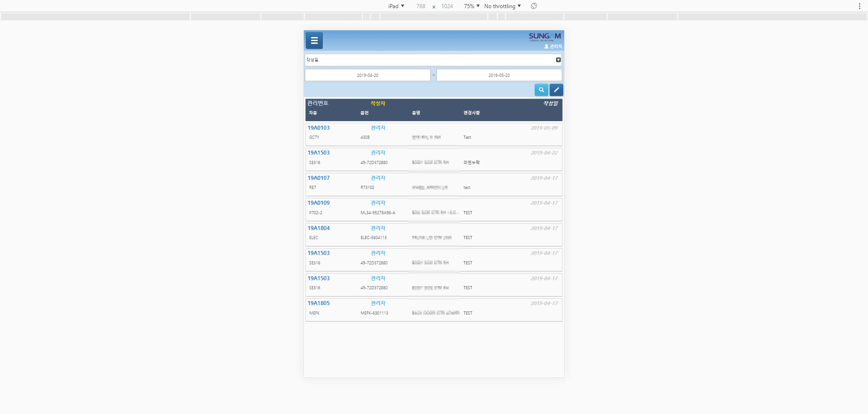The width and height of the screenshot is (868, 414).
Task: Click the 작성일 column header
Action: 550,103
